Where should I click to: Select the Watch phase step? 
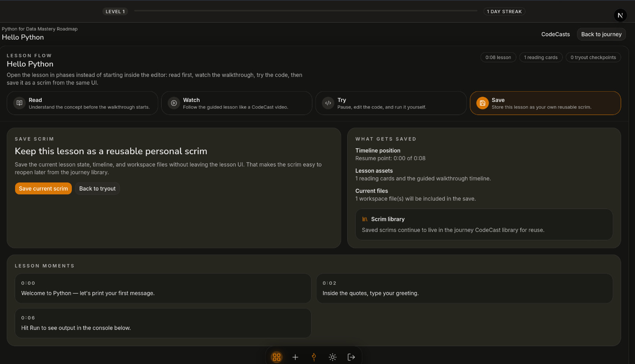[237, 103]
